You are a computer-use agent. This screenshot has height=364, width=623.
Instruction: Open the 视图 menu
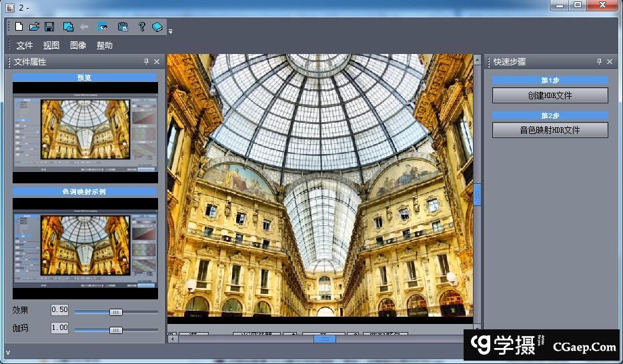(x=51, y=45)
